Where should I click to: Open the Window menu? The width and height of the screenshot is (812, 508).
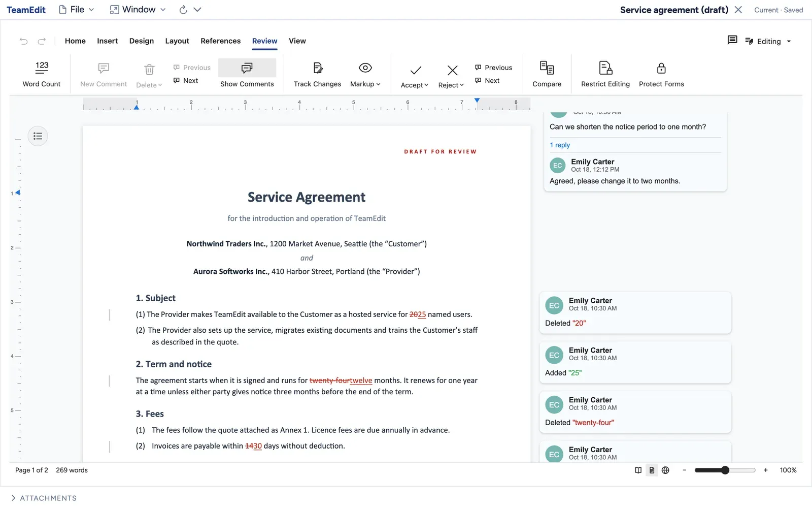pyautogui.click(x=138, y=10)
